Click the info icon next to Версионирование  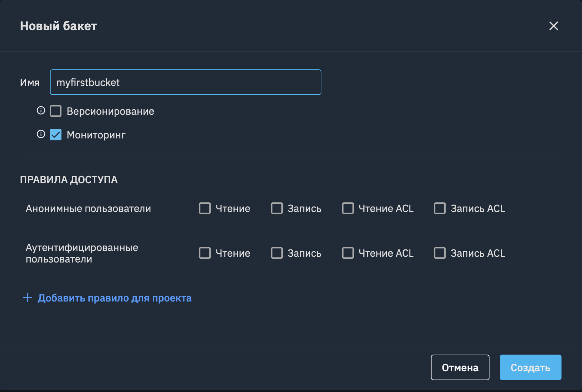point(41,111)
